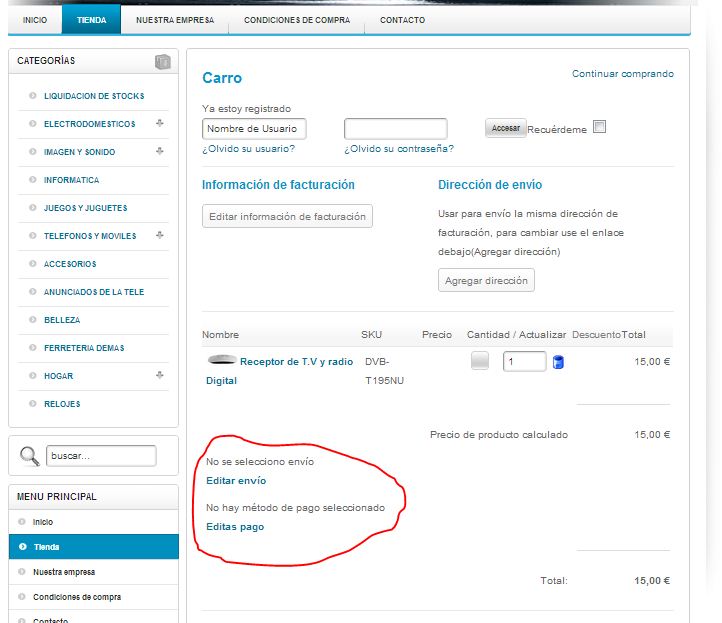
Task: Click the Editar envío link
Action: click(x=236, y=481)
